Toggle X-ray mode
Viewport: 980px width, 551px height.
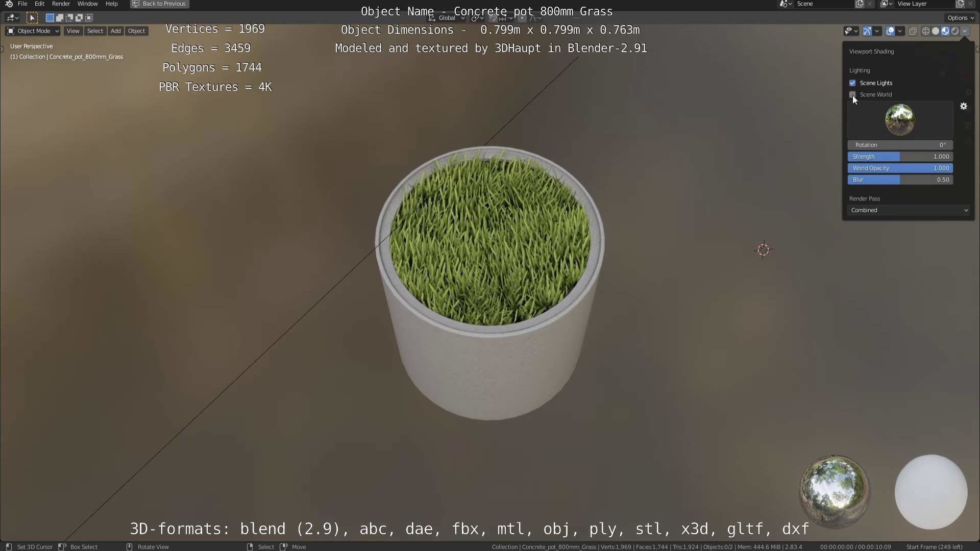(913, 31)
